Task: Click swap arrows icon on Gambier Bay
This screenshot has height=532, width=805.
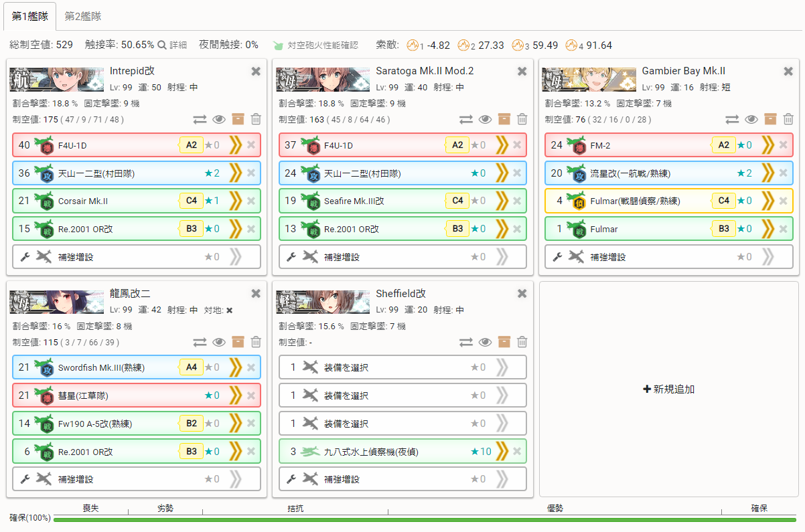Action: point(733,119)
